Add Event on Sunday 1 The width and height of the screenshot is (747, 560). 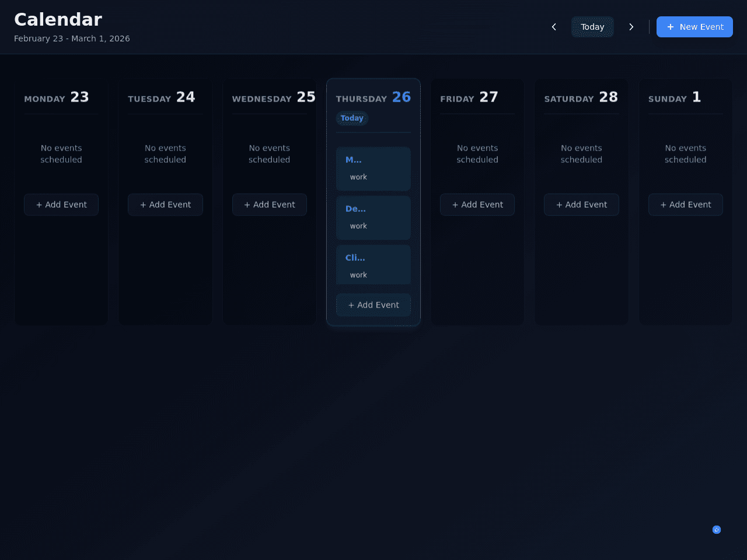pyautogui.click(x=686, y=205)
